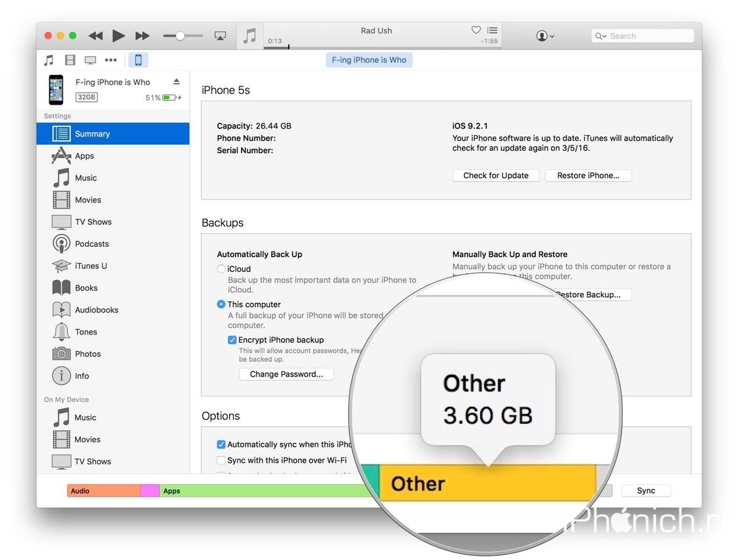Click the rewind playback button

[95, 36]
